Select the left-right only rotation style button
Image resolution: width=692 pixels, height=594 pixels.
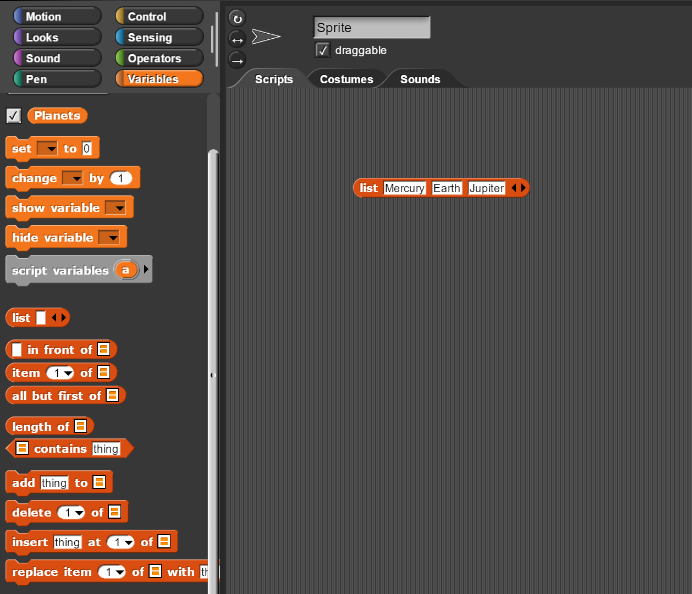click(237, 38)
